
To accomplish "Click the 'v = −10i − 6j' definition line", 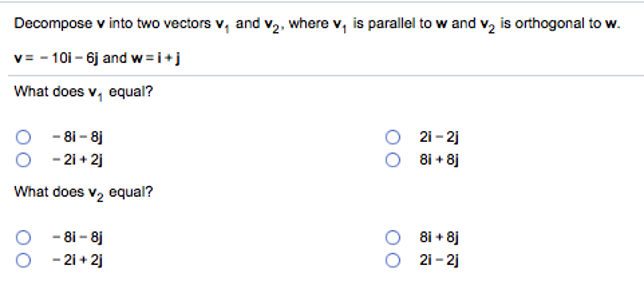I will coord(97,58).
